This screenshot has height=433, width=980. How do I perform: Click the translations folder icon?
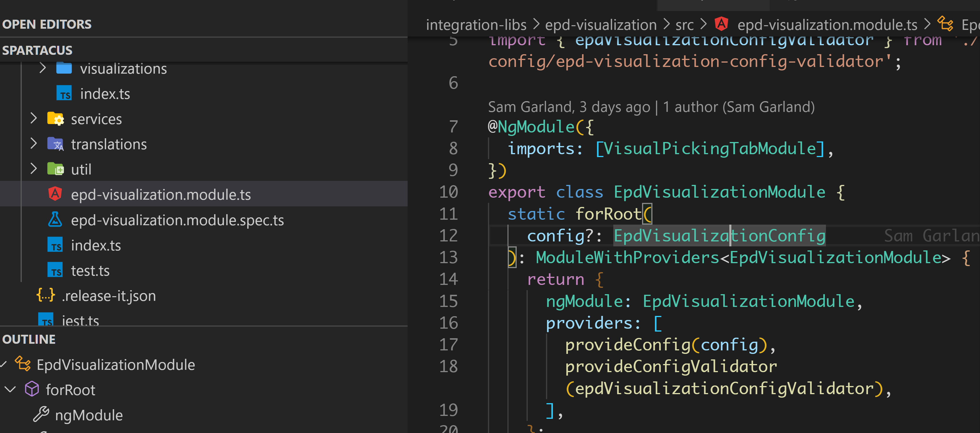coord(55,144)
